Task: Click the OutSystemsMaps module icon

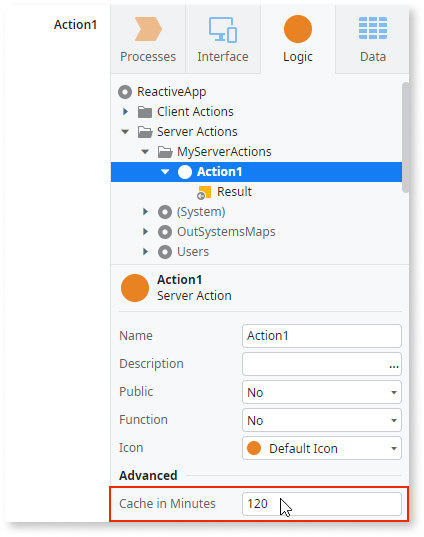Action: (165, 232)
